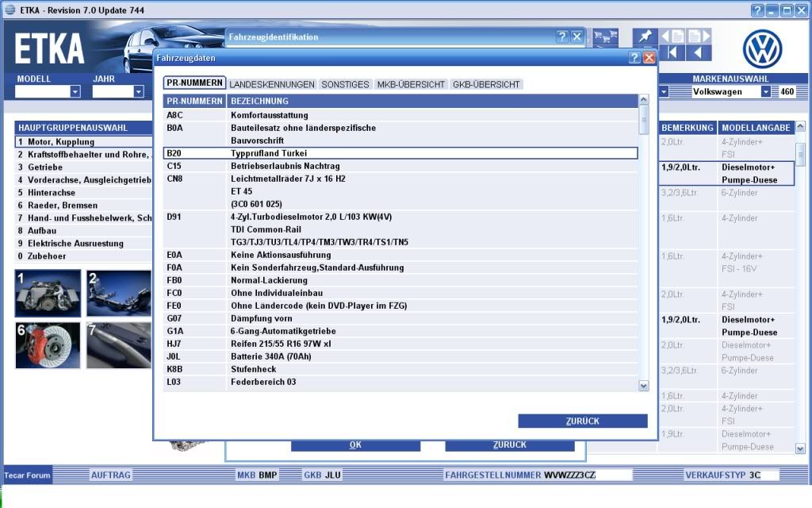Switch to GKB-ÜBERSICHT tab

pyautogui.click(x=486, y=84)
